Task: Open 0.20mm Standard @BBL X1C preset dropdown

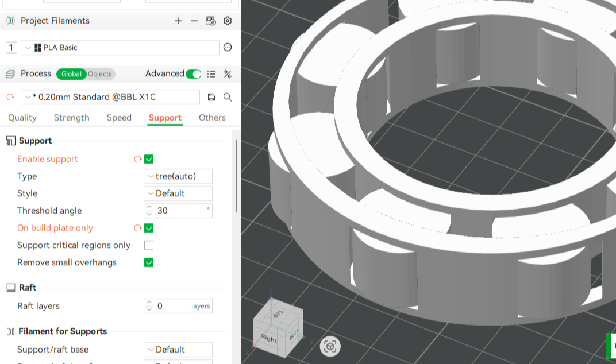Action: tap(110, 97)
